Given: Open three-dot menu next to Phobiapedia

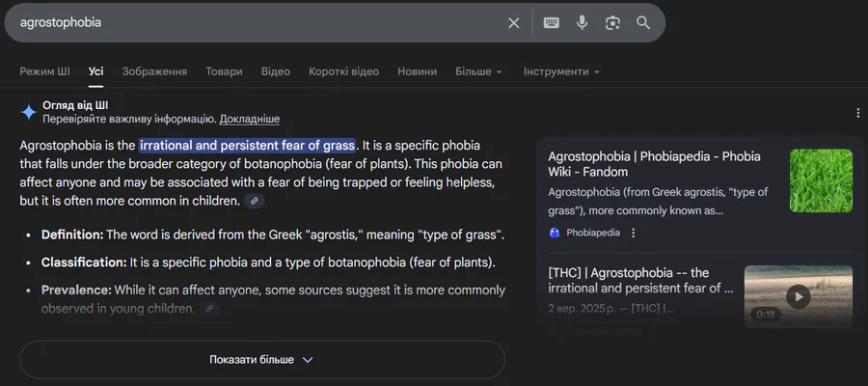Looking at the screenshot, I should (x=634, y=233).
